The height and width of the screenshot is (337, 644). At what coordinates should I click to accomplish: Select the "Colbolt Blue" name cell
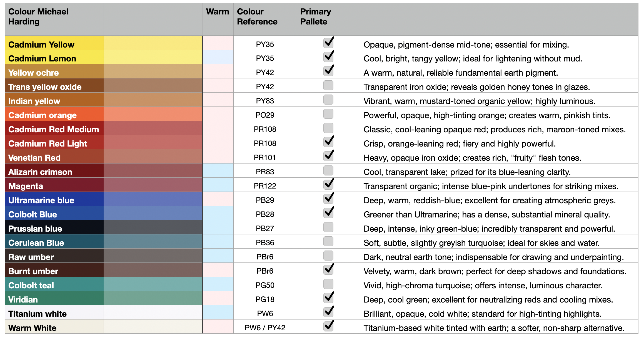[x=54, y=213]
